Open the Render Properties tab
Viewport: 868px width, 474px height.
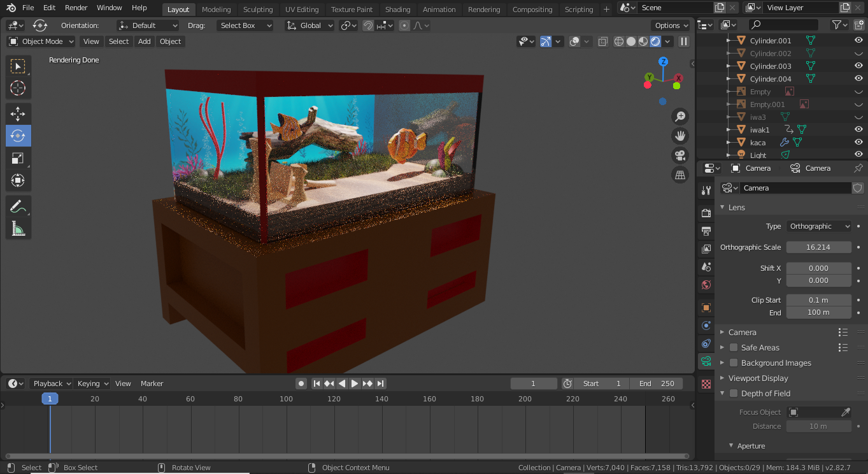705,213
